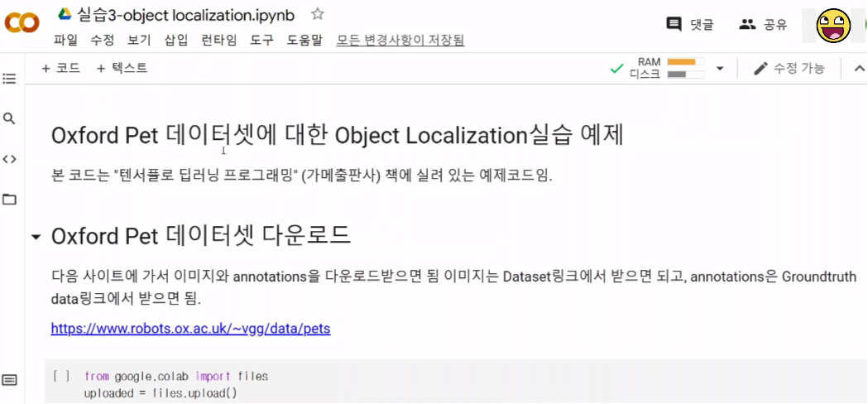
Task: Add a text cell with + 텍스트
Action: click(x=122, y=68)
